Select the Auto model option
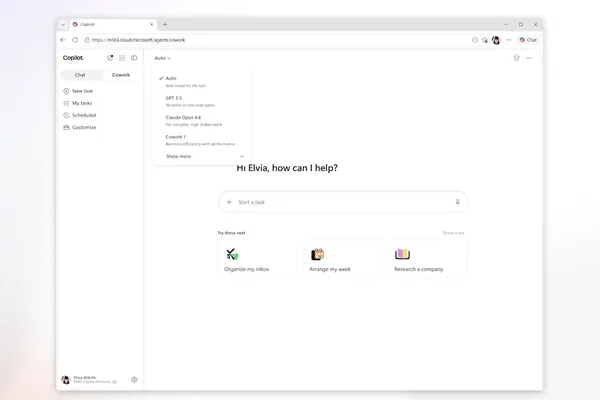This screenshot has height=400, width=600. point(202,82)
